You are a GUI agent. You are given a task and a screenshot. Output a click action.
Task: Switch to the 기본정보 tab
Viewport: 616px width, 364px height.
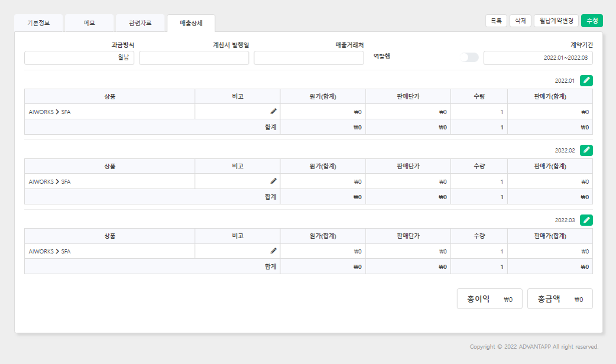tap(38, 23)
